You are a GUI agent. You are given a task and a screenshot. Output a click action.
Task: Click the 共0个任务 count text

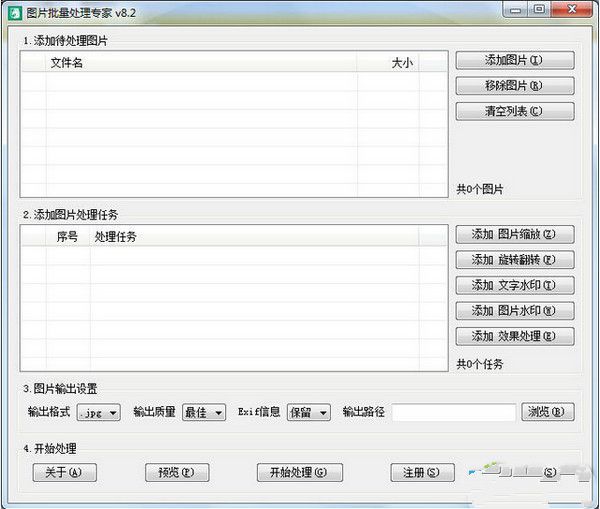pos(479,364)
